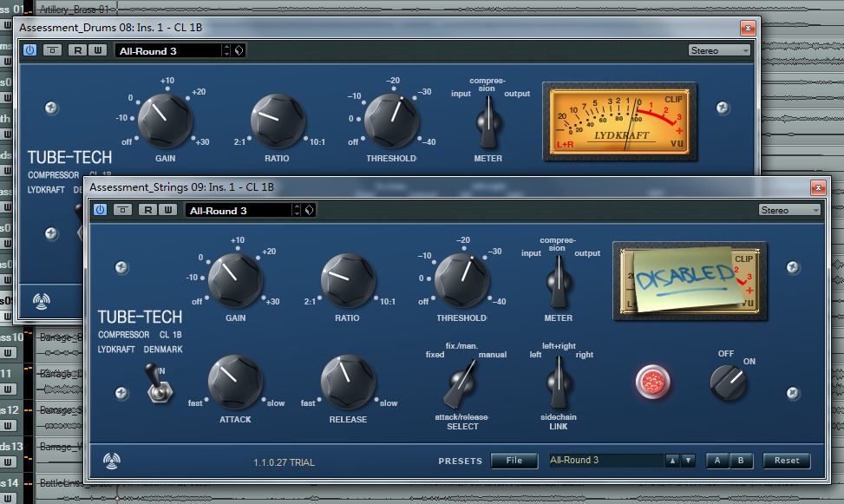844x504 pixels.
Task: Click the Softube logo icon in the Drums window
Action: point(42,302)
